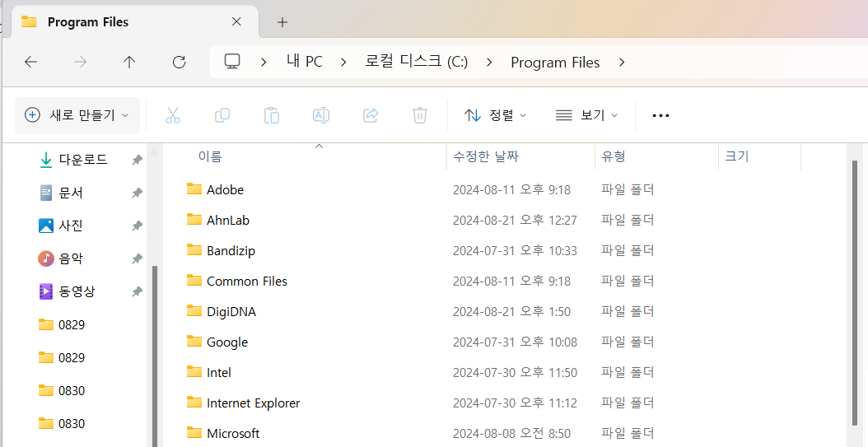Image resolution: width=868 pixels, height=447 pixels.
Task: Unpin icon next to 문서
Action: pos(137,193)
